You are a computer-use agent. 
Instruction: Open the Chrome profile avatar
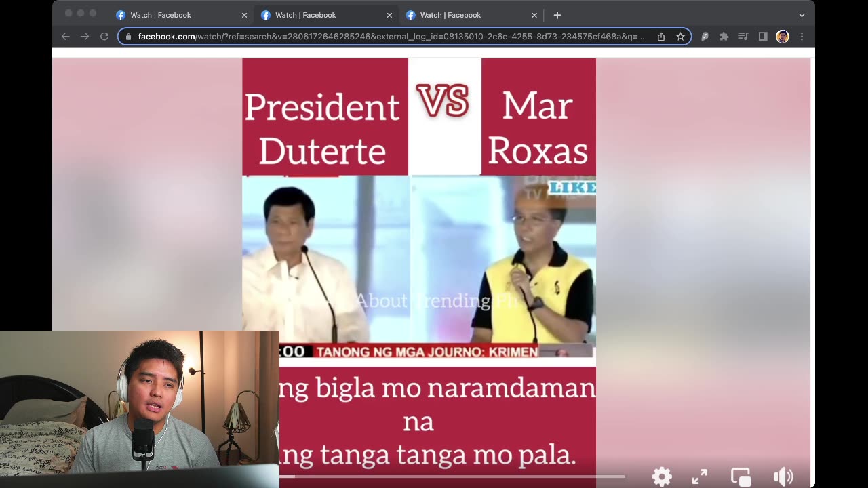pos(783,37)
